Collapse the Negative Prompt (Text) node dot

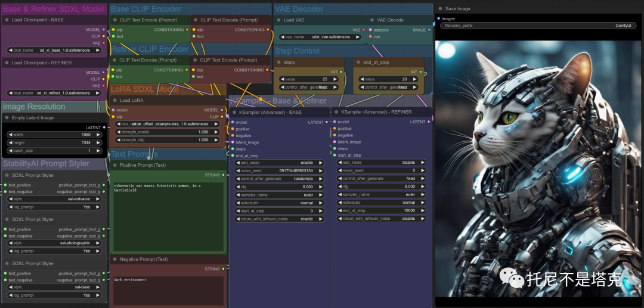point(114,259)
